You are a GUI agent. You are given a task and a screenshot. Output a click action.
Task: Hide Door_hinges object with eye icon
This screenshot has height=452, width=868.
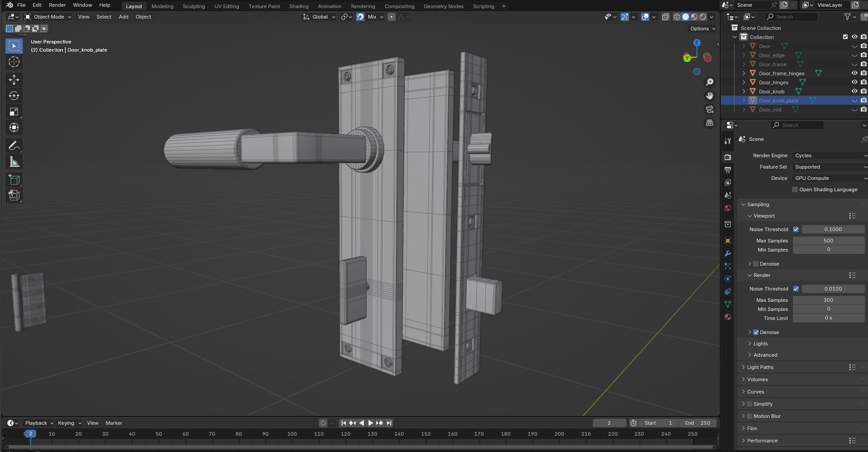click(854, 83)
